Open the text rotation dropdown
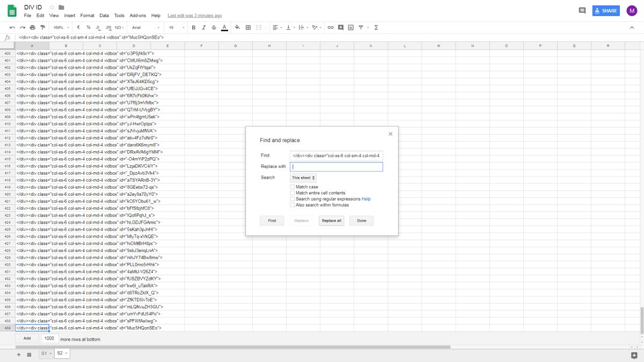 coord(317,27)
